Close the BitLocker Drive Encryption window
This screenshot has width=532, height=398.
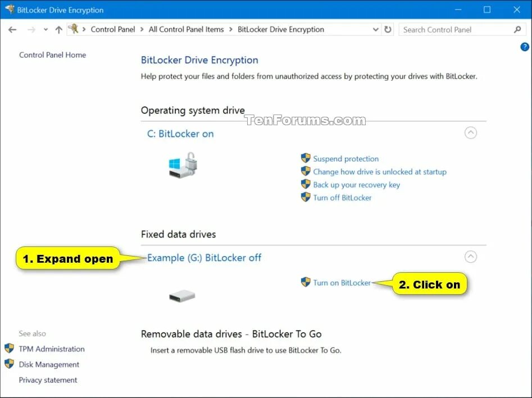point(516,10)
